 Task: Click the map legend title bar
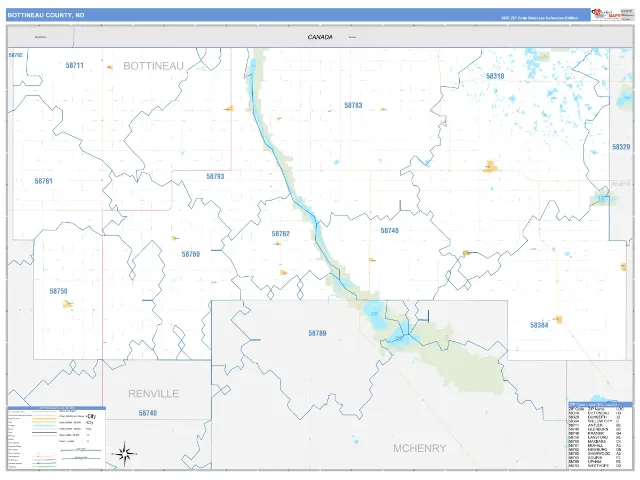click(57, 408)
